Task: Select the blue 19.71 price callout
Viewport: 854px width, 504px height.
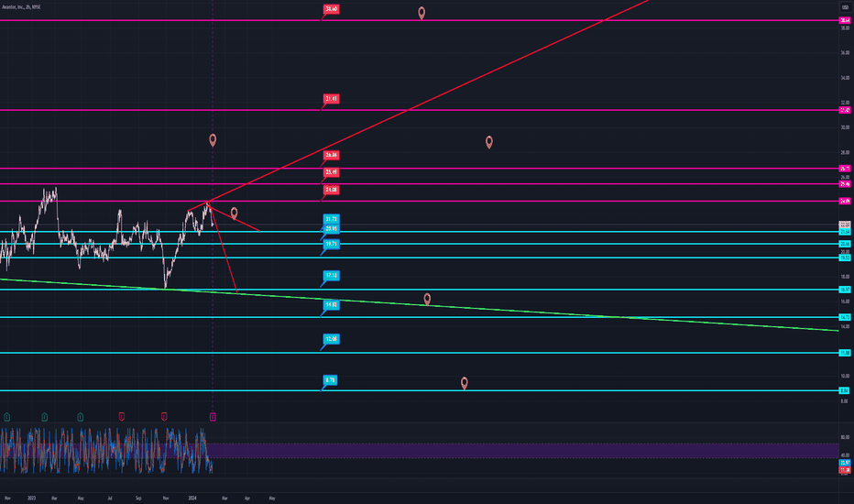Action: pos(331,244)
